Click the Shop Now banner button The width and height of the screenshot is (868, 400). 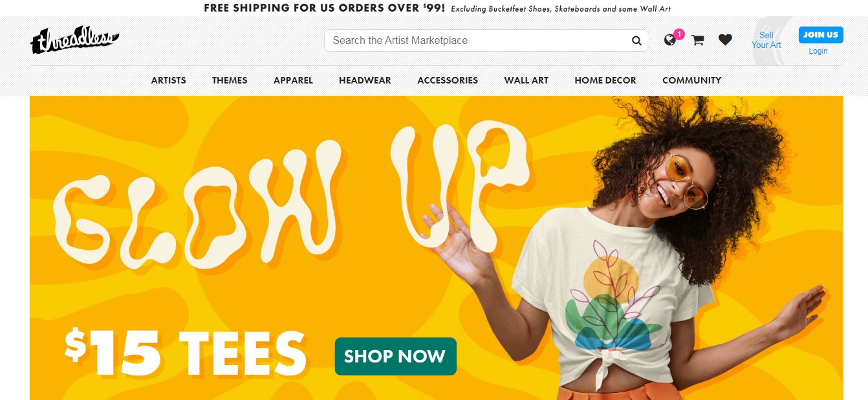click(x=395, y=356)
